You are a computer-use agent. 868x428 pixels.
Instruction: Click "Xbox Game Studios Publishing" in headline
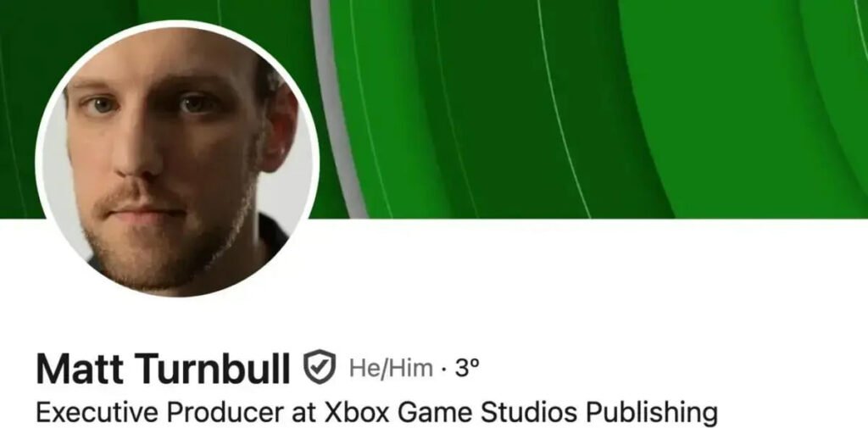pos(520,413)
